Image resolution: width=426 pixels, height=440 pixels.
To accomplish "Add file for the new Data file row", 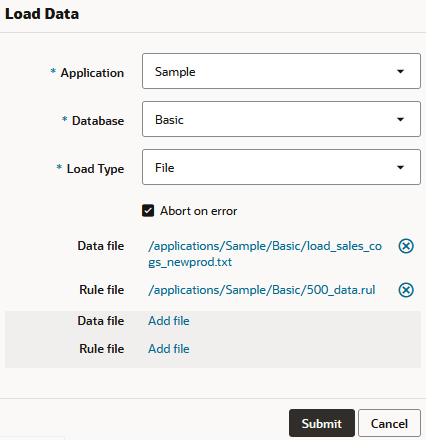I will coord(169,321).
